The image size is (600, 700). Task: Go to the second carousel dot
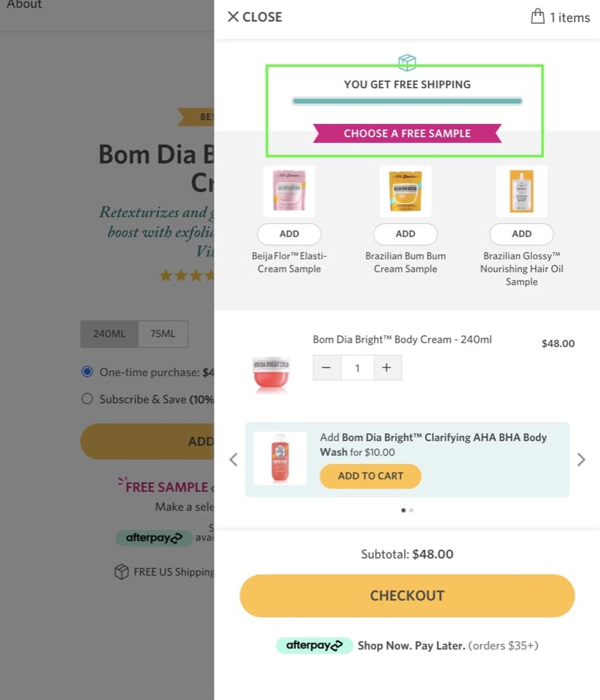click(x=411, y=510)
